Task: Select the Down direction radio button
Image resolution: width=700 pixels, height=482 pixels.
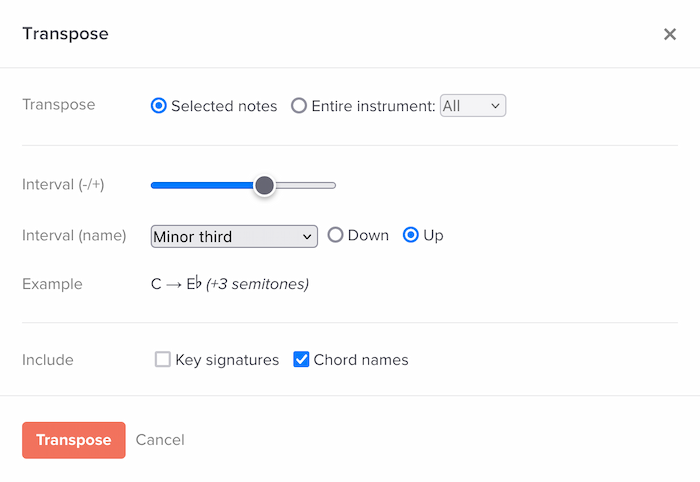Action: [336, 236]
